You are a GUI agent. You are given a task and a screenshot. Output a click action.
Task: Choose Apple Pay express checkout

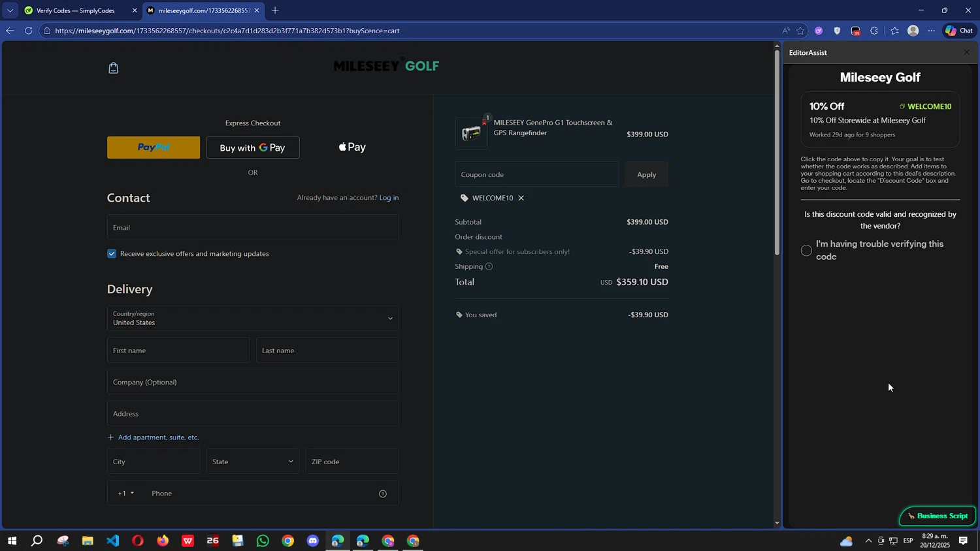click(x=352, y=148)
